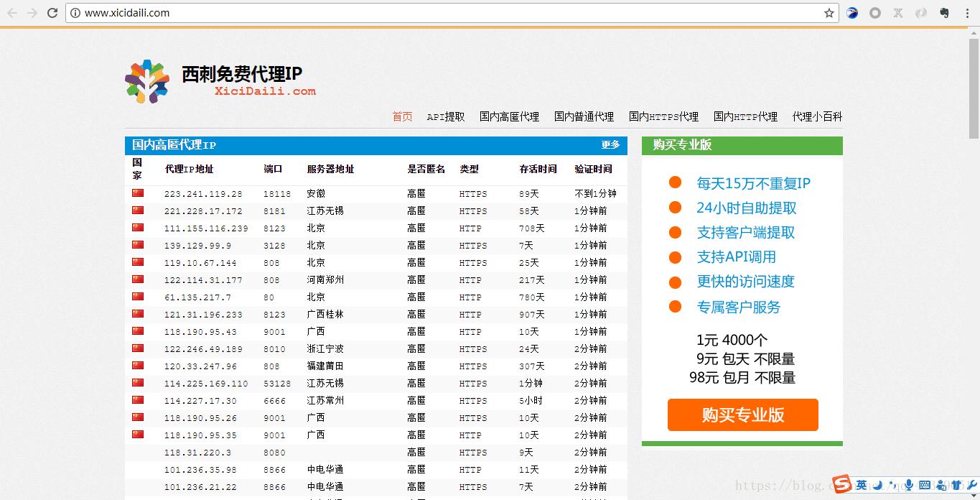Click the X-shaped extension icon in toolbar
Image resolution: width=980 pixels, height=500 pixels.
[898, 13]
